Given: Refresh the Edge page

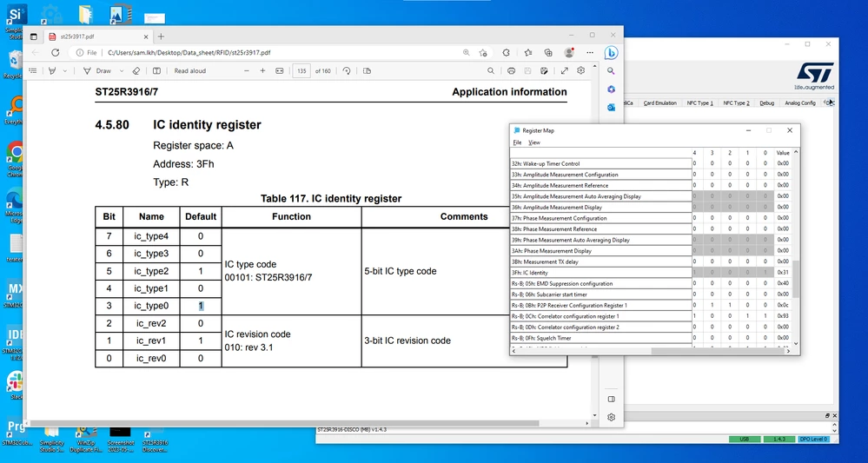Looking at the screenshot, I should (56, 52).
